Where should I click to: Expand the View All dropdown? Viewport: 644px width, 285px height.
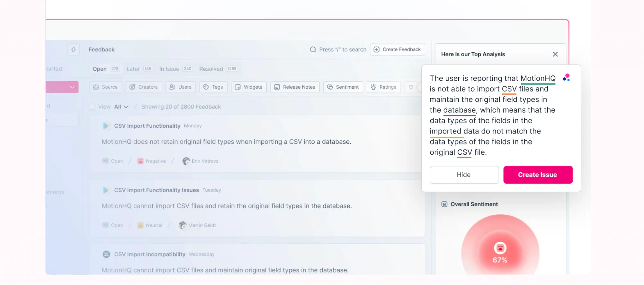click(121, 107)
